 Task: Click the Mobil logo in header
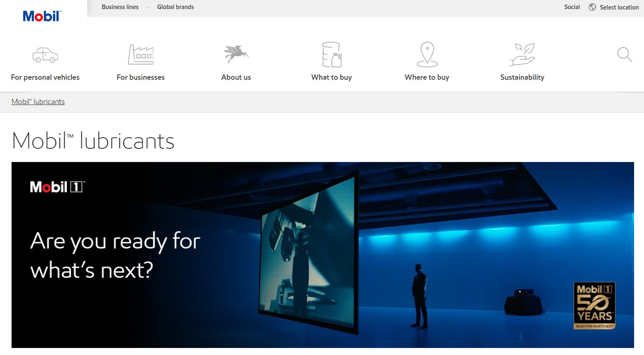(x=42, y=16)
